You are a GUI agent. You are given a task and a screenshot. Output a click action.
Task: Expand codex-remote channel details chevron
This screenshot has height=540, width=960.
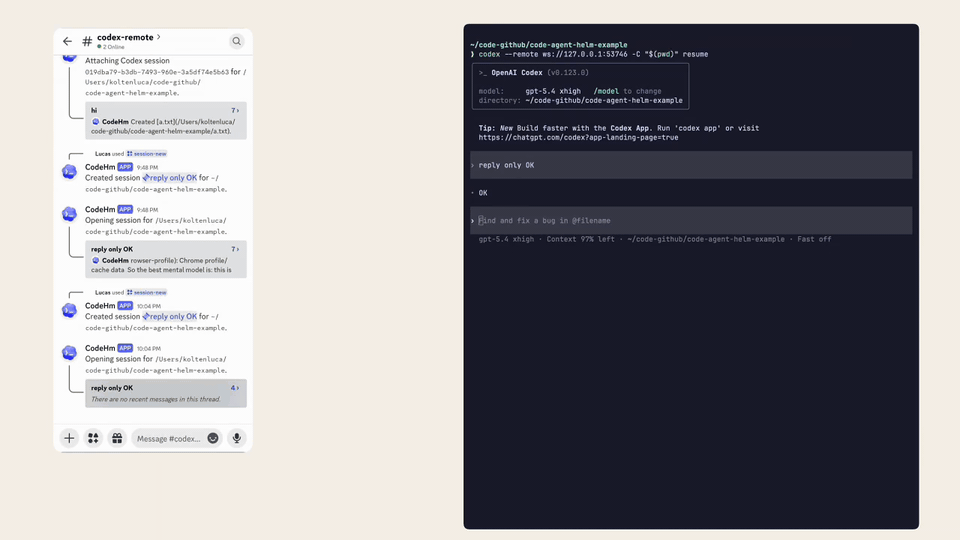159,37
